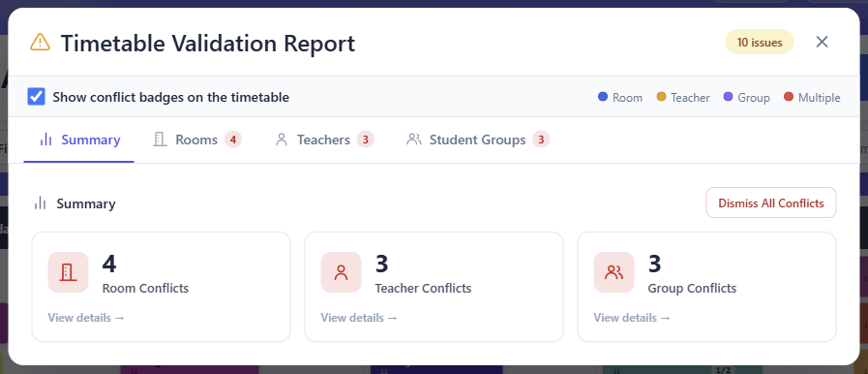Screen dimensions: 868x374
Task: Click the warning triangle icon in header
Action: (x=40, y=42)
